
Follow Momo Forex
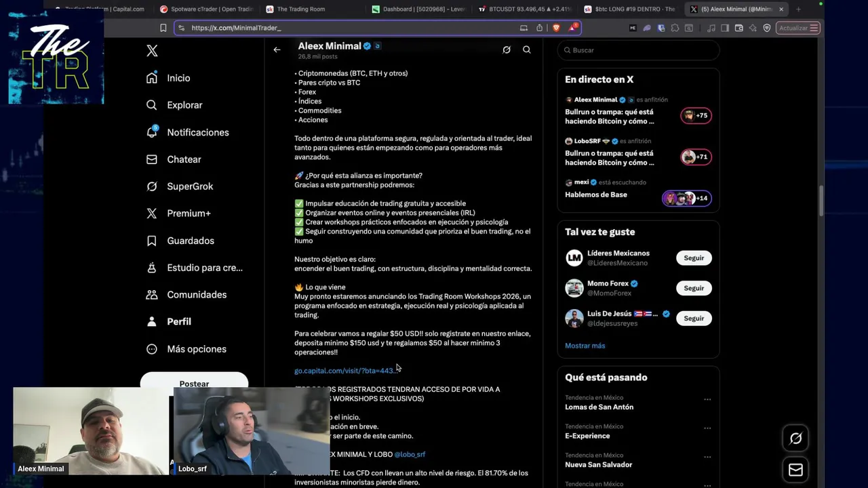(x=694, y=288)
